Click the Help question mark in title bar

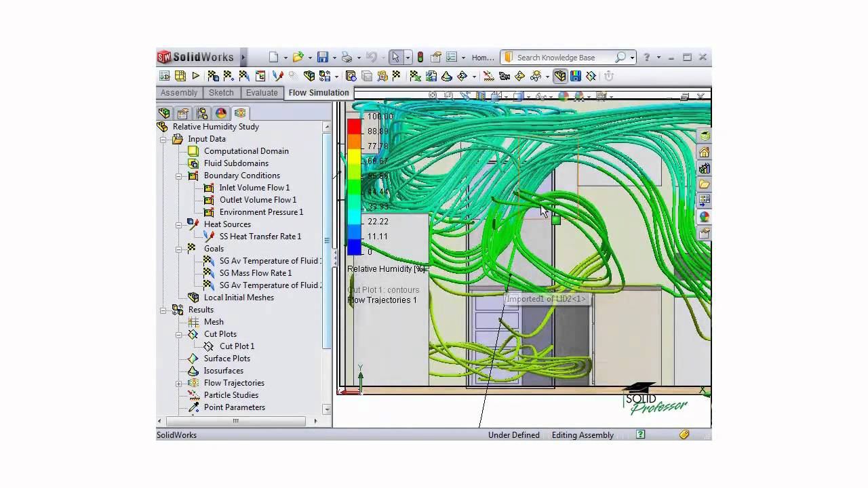click(646, 58)
